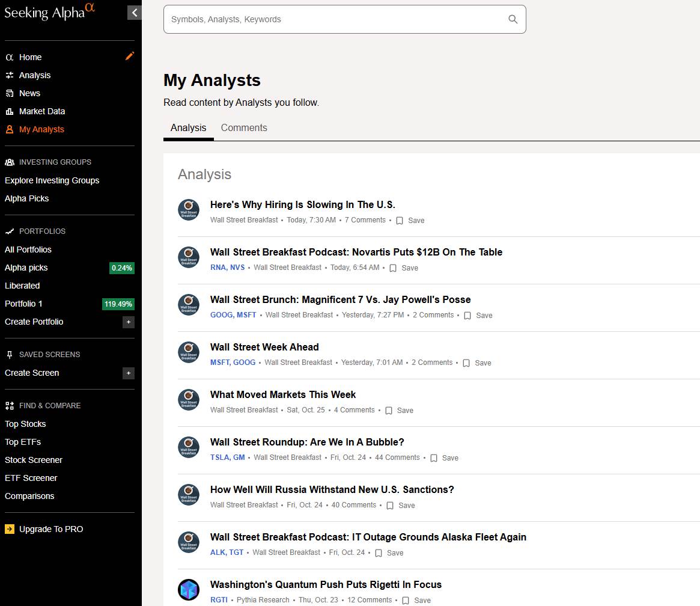
Task: Click the RGTI ticker link
Action: click(219, 600)
